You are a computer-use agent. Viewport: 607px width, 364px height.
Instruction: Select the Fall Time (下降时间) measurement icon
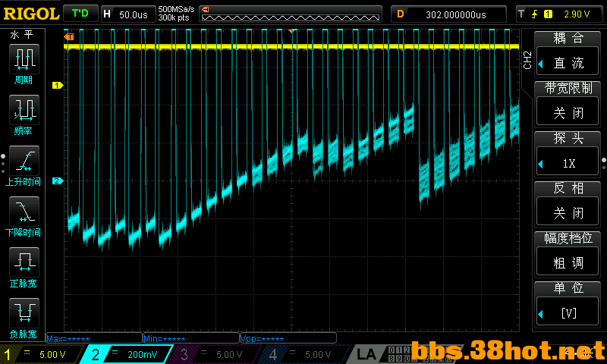pyautogui.click(x=24, y=212)
